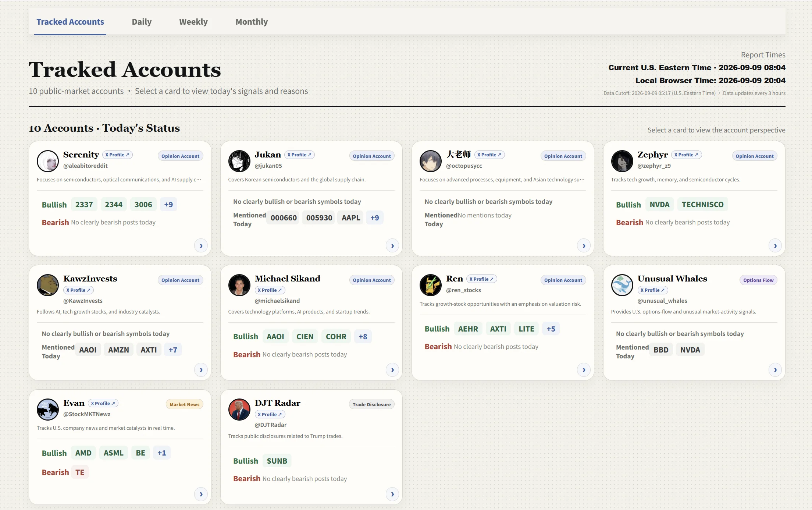Click Unusual Whales whale avatar

pos(622,285)
